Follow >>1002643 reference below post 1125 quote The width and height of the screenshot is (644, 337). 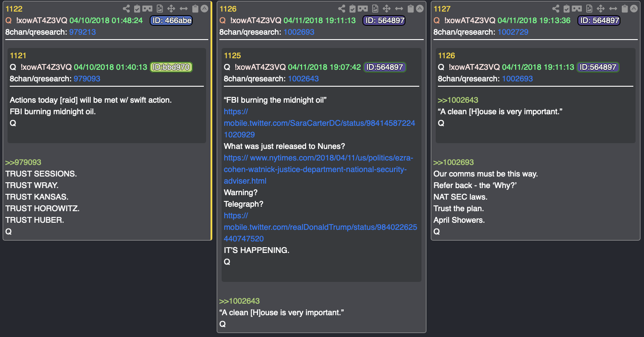pos(239,301)
